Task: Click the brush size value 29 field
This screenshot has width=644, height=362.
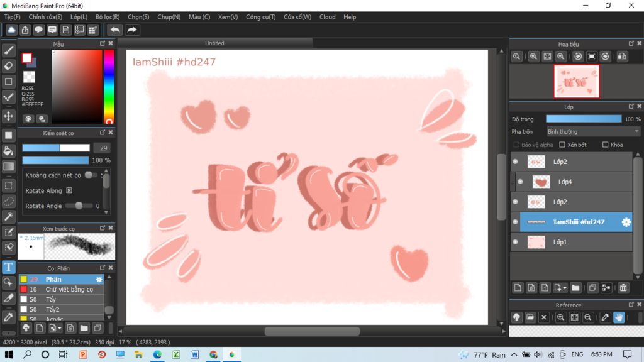Action: click(x=103, y=148)
